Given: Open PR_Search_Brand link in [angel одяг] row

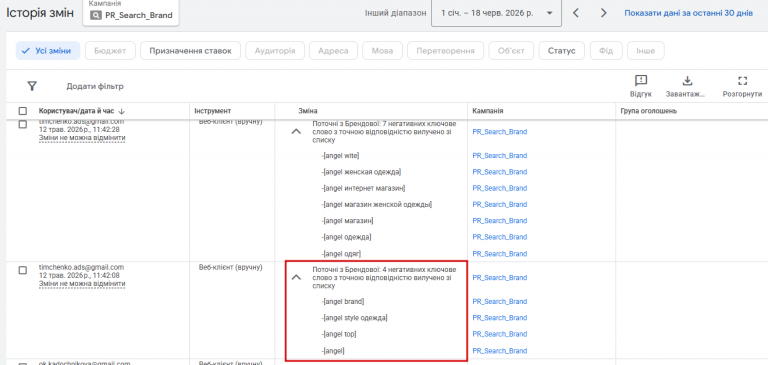Looking at the screenshot, I should point(500,254).
